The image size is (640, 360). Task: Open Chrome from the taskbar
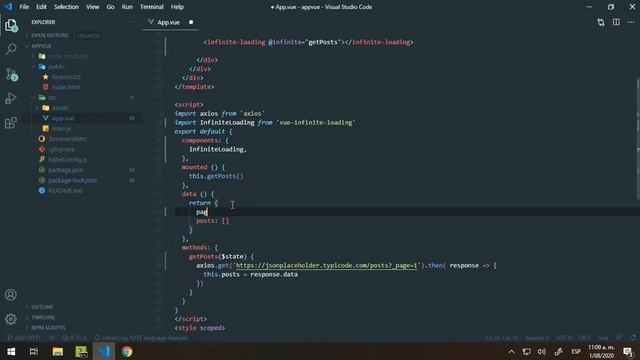pyautogui.click(x=127, y=351)
